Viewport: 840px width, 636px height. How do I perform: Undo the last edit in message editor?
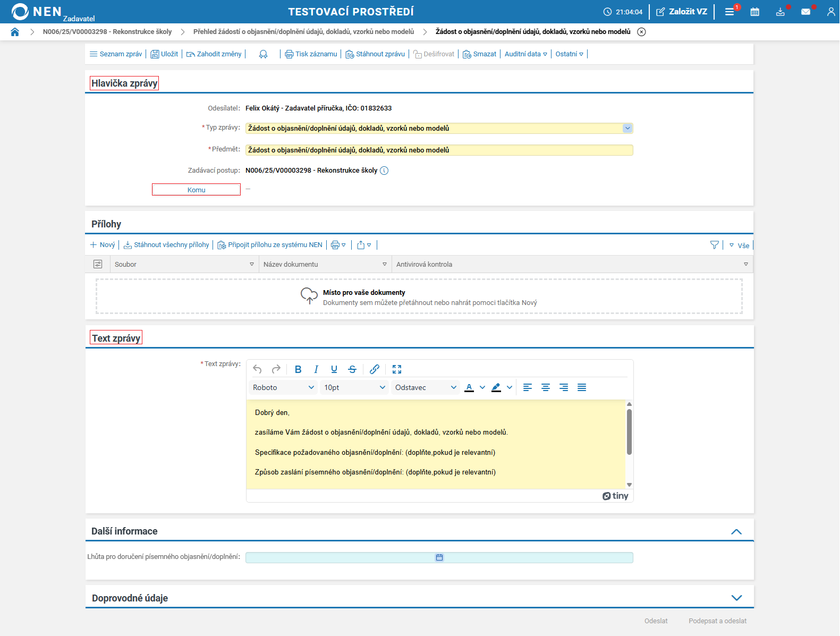[x=258, y=369]
